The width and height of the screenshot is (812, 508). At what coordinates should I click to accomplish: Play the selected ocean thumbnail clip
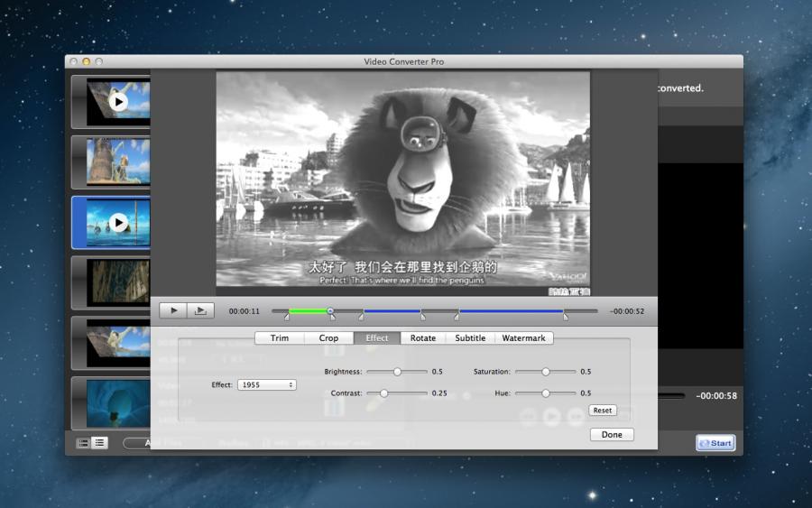coord(118,223)
